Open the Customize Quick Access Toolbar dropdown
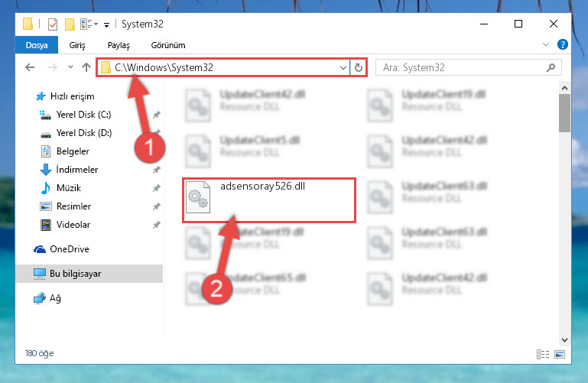 pos(107,24)
